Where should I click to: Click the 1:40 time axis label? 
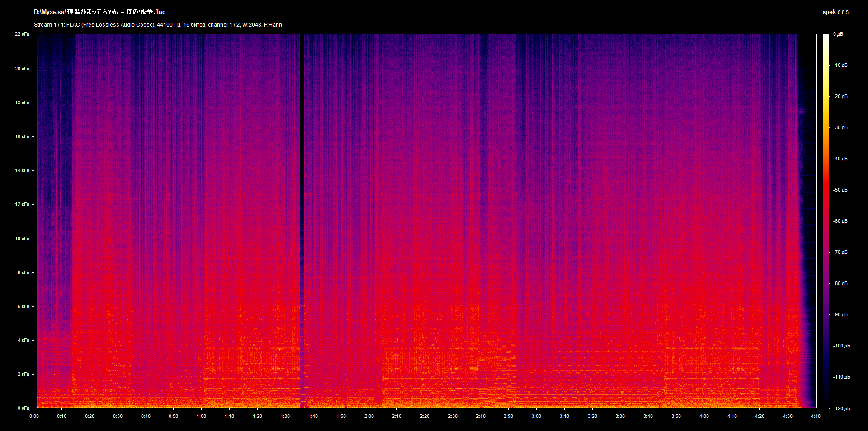point(313,416)
